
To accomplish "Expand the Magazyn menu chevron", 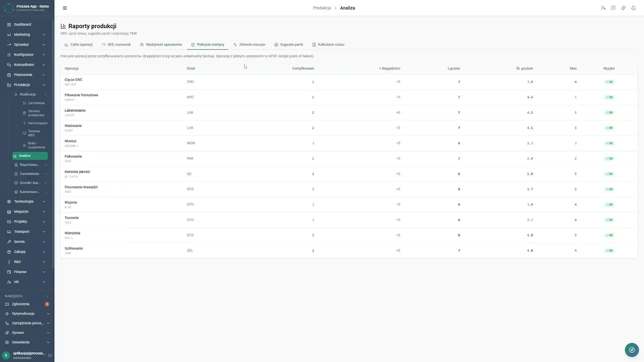I will pos(44,211).
